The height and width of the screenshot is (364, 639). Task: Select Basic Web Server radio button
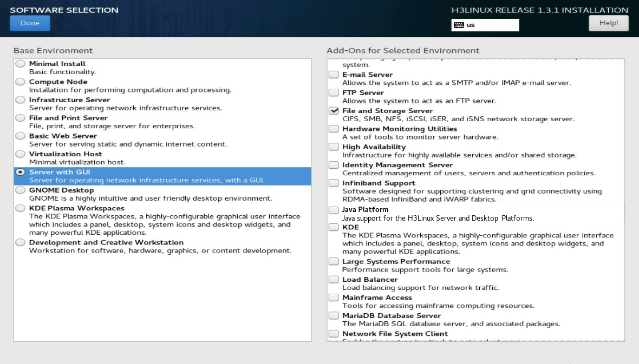tap(21, 136)
